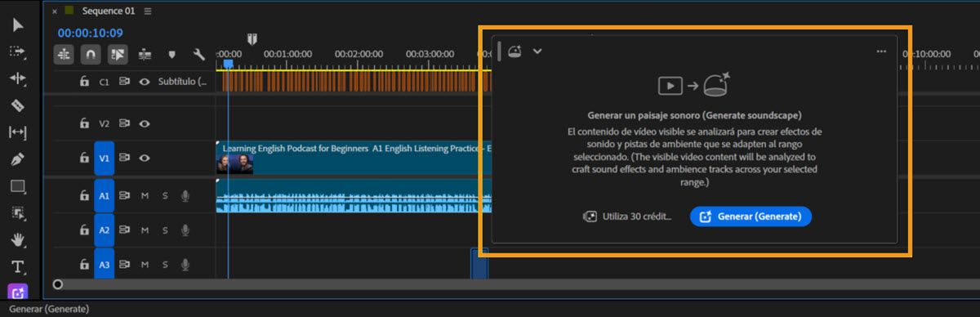Select the Learning English Podcast video clip
The image size is (980, 317).
click(x=354, y=157)
